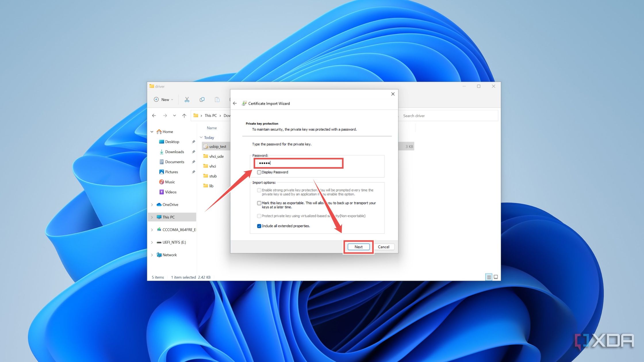Click Explorer's up-directory arrow
The image size is (644, 362).
pyautogui.click(x=184, y=115)
